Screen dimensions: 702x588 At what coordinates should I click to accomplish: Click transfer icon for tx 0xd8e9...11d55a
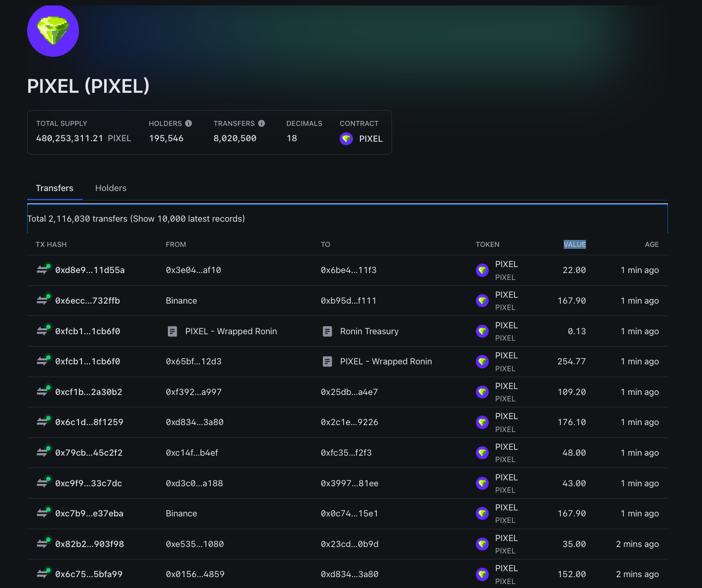[44, 270]
